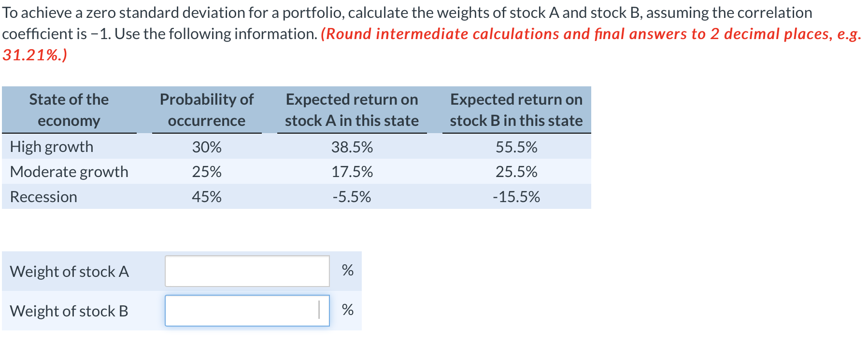This screenshot has width=868, height=342.
Task: Click the Weight of stock A input field
Action: pyautogui.click(x=246, y=272)
